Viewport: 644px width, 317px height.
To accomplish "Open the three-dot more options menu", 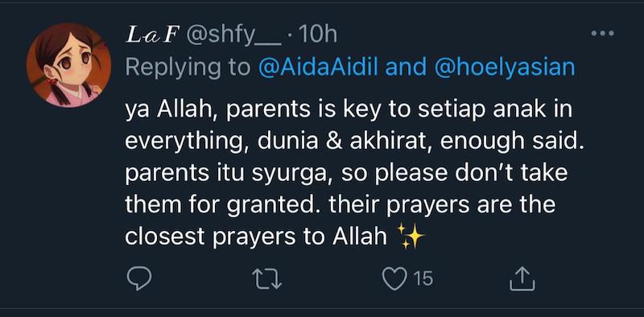I will [603, 34].
